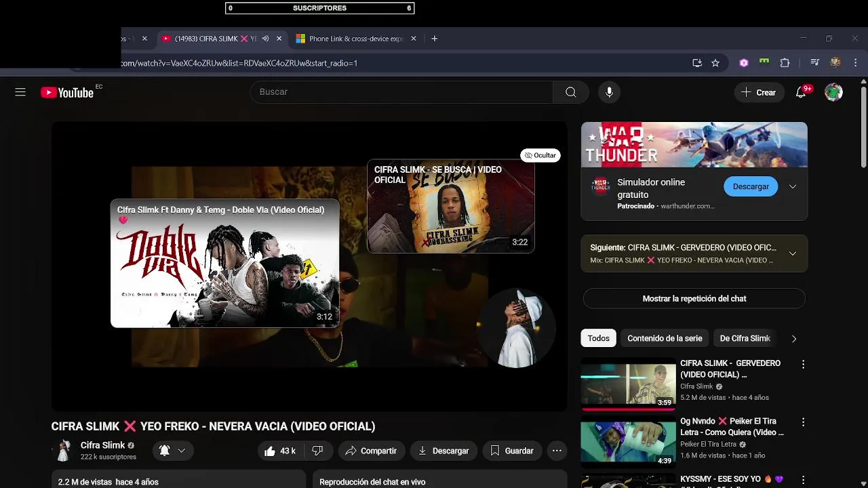Play the Doble Via end-screen video

coord(224,263)
